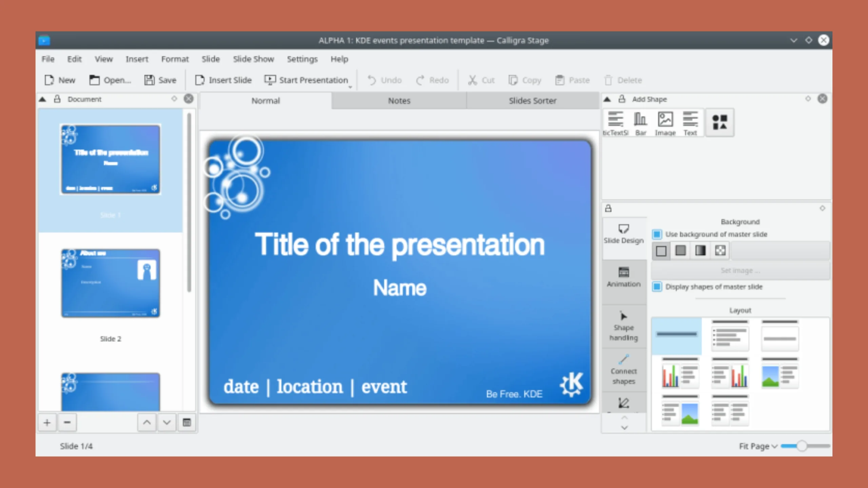Select the calligraphy drawing tool below Connect shapes
This screenshot has height=488, width=868.
[x=624, y=403]
